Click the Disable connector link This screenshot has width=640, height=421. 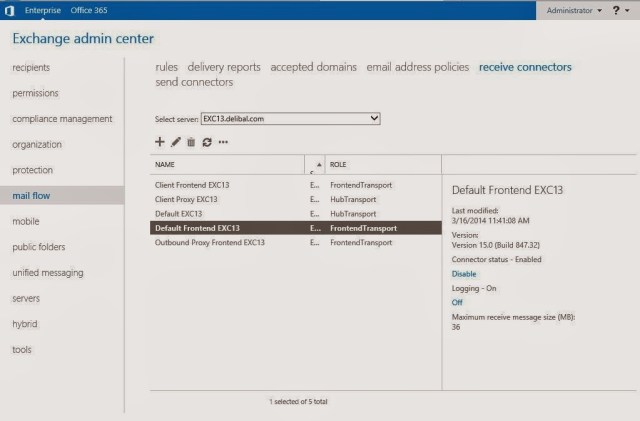pyautogui.click(x=464, y=273)
